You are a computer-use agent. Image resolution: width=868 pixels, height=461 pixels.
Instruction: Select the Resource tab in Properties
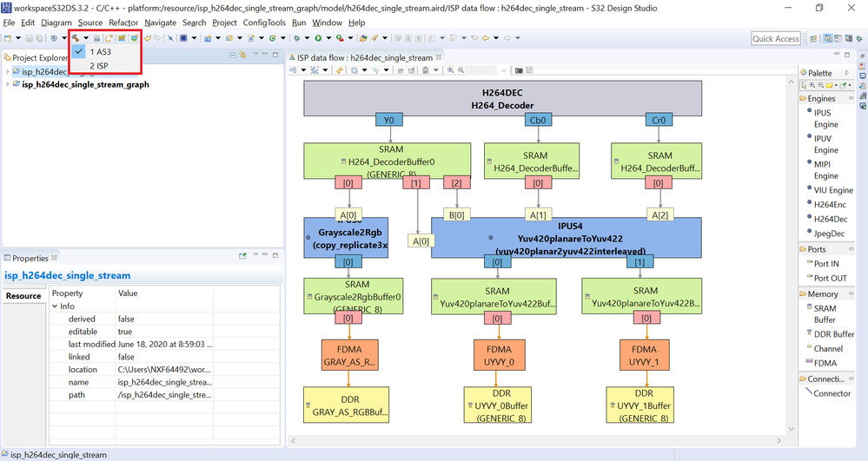pyautogui.click(x=23, y=295)
